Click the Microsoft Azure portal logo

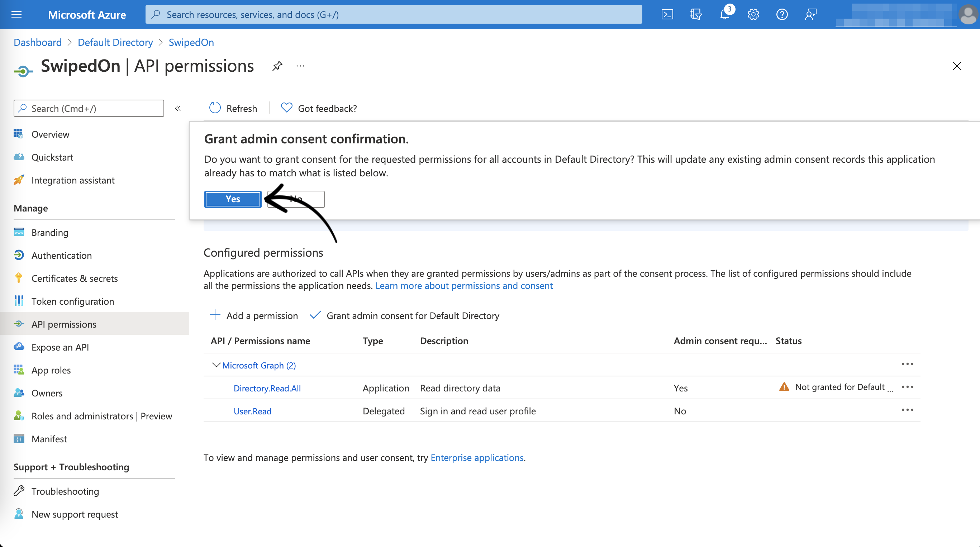click(87, 14)
